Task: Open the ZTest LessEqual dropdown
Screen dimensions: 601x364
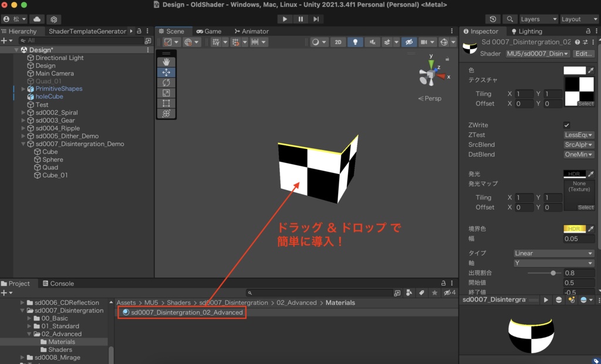Action: pyautogui.click(x=578, y=135)
